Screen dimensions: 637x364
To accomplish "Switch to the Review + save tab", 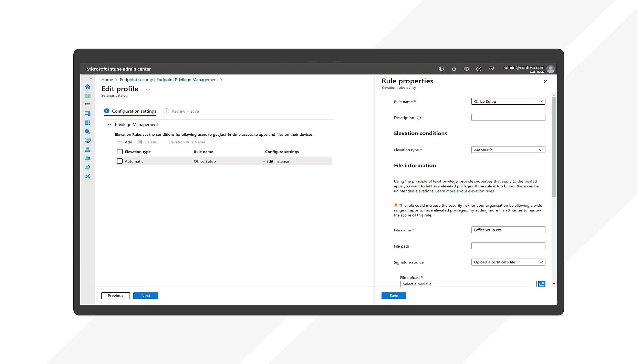I will [185, 111].
